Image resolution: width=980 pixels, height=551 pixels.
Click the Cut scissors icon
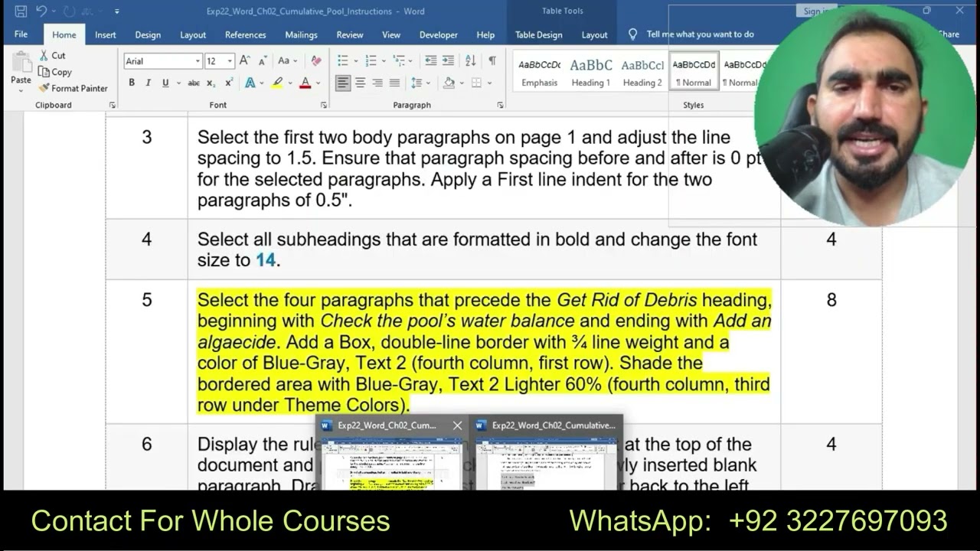[44, 55]
